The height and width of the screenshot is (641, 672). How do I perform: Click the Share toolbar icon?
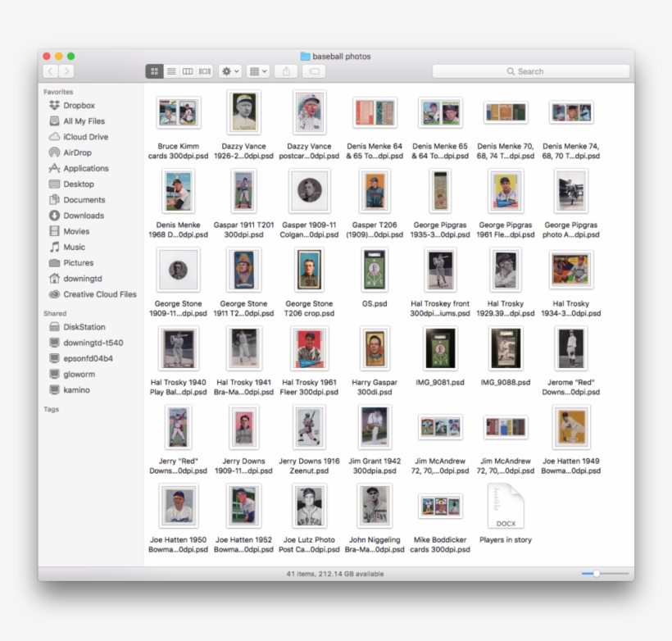pos(286,72)
